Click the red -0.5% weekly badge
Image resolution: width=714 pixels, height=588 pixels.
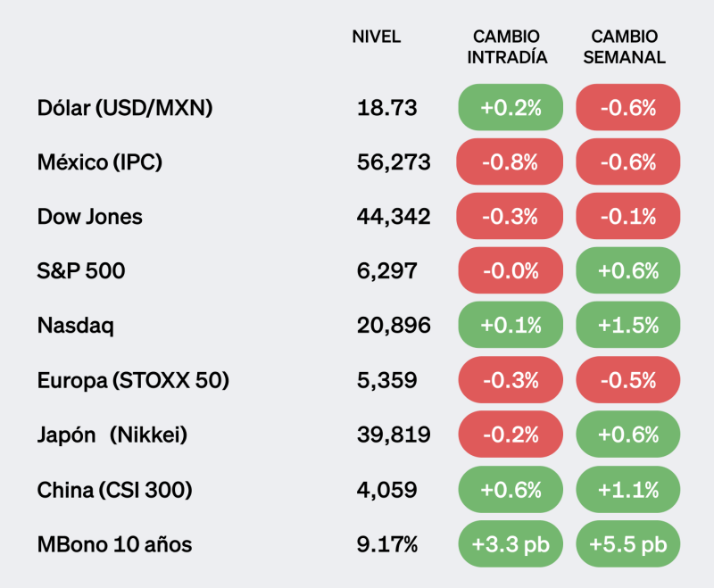[x=628, y=380]
